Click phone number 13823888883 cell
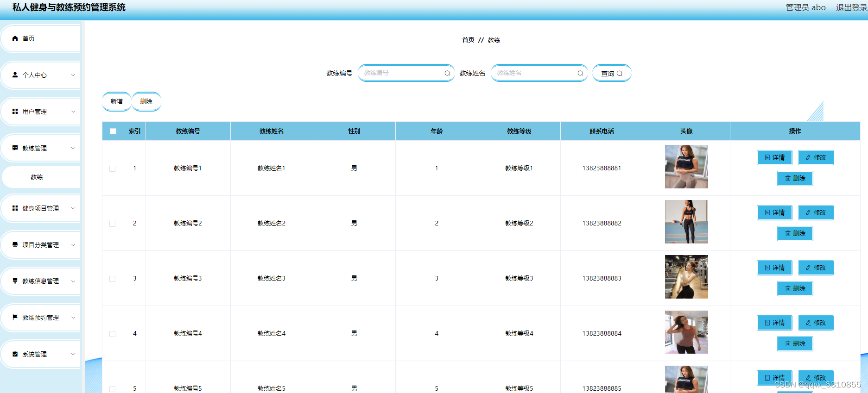This screenshot has width=868, height=393. tap(602, 278)
